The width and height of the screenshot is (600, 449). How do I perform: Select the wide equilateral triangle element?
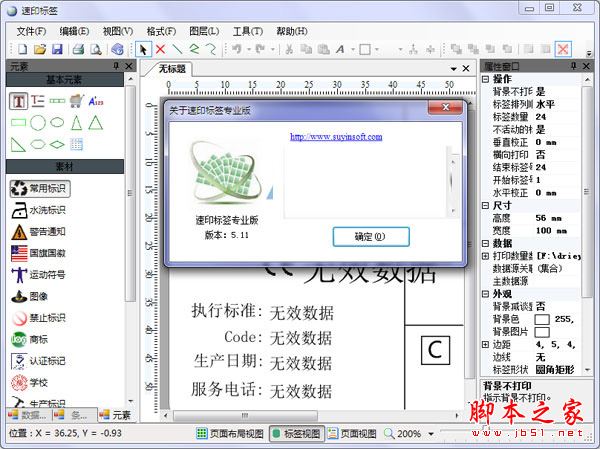tap(96, 123)
